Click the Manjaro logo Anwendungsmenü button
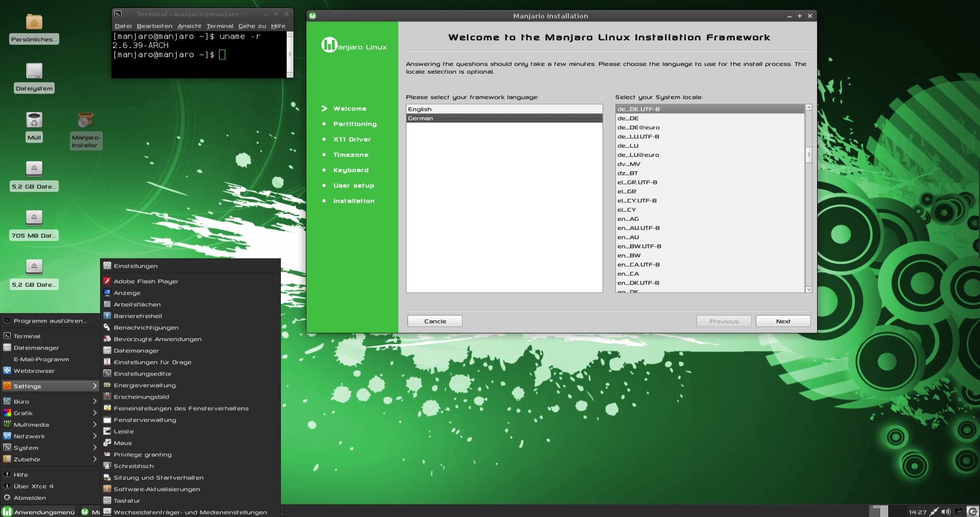The height and width of the screenshot is (517, 980). point(38,511)
